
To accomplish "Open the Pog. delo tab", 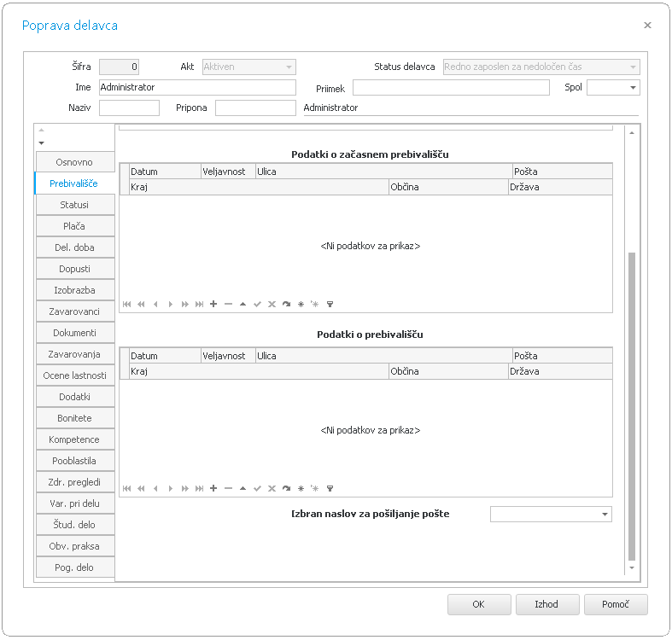I will tap(75, 567).
